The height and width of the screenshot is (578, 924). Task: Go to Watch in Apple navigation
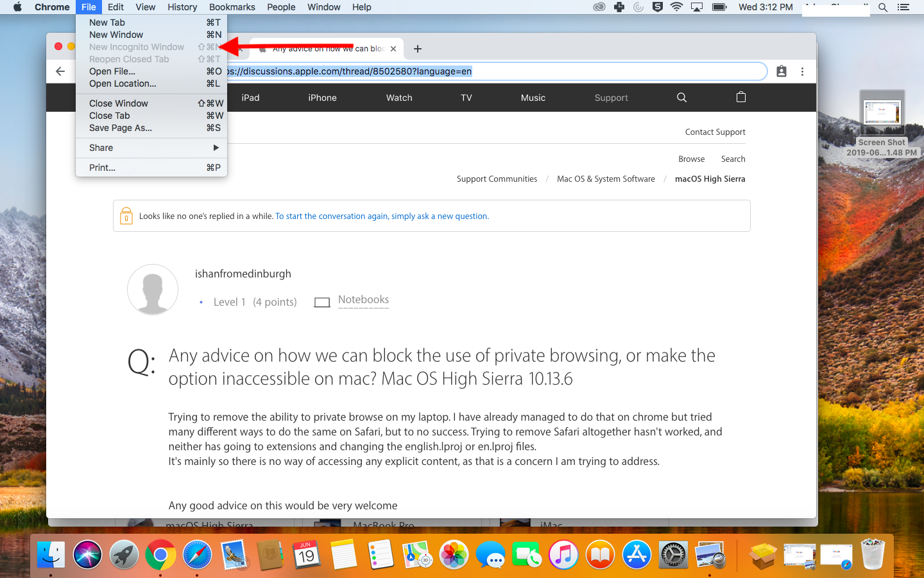click(x=399, y=98)
